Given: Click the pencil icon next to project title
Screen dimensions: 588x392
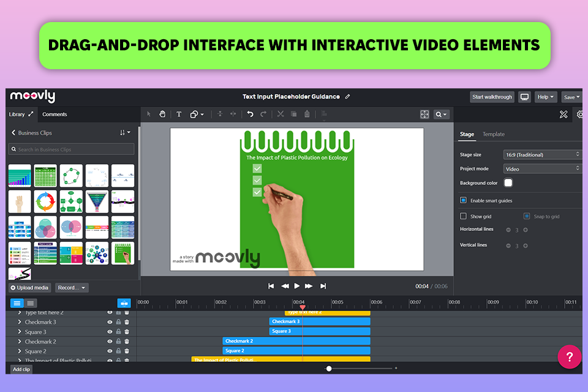Looking at the screenshot, I should (x=348, y=96).
